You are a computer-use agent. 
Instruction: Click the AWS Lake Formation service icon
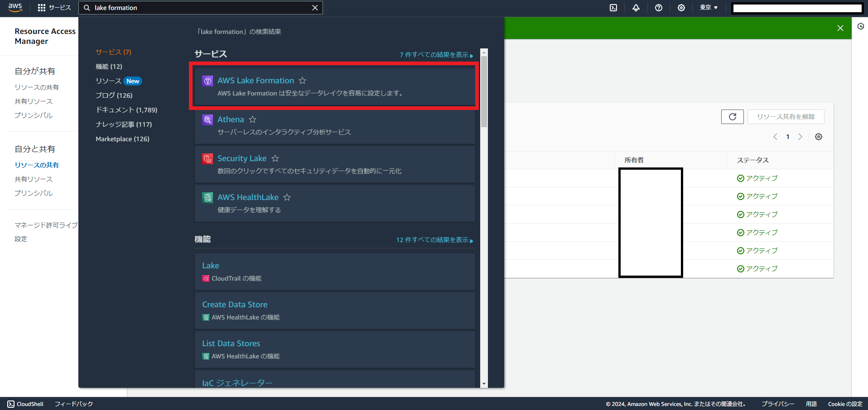[207, 81]
